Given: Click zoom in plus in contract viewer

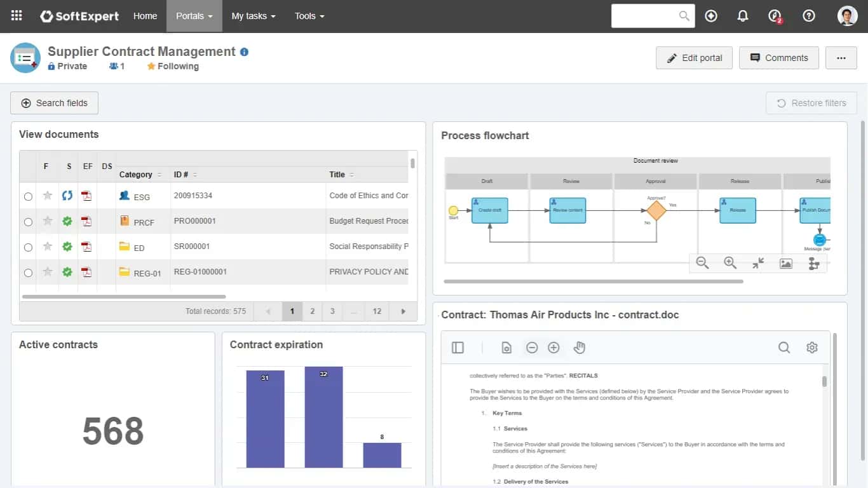Looking at the screenshot, I should point(553,348).
